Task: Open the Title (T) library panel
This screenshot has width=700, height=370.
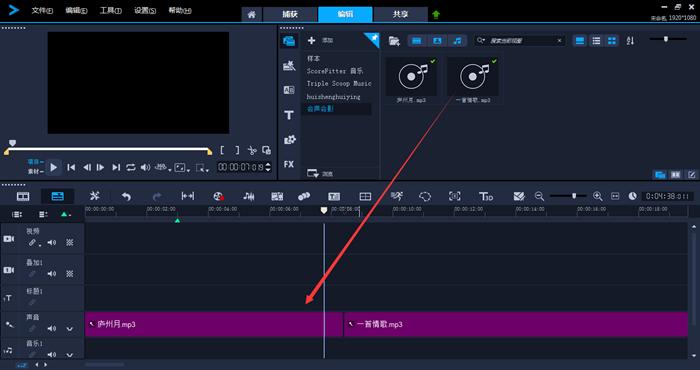Action: pos(289,116)
